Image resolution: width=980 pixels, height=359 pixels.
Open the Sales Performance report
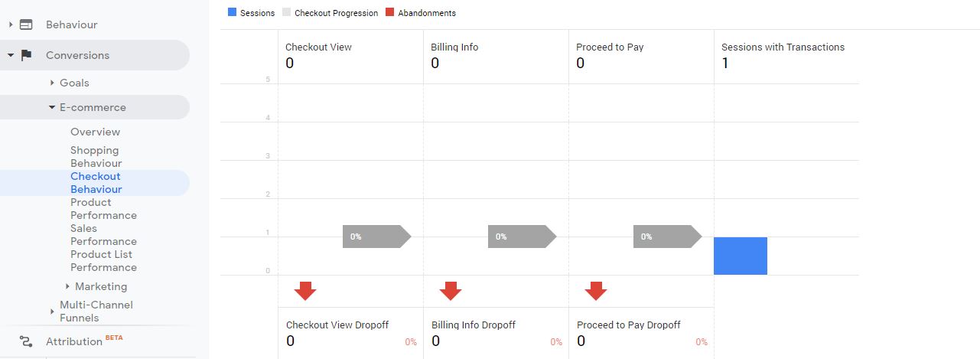104,235
